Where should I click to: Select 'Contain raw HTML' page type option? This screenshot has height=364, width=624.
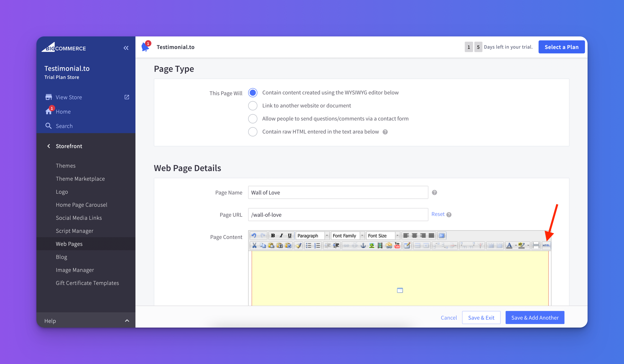[253, 132]
